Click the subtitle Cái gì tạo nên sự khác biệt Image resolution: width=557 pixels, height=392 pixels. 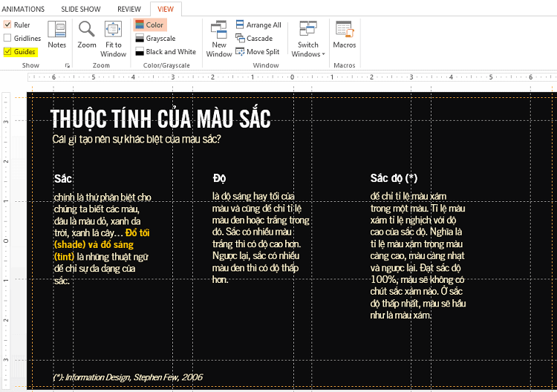(x=137, y=139)
